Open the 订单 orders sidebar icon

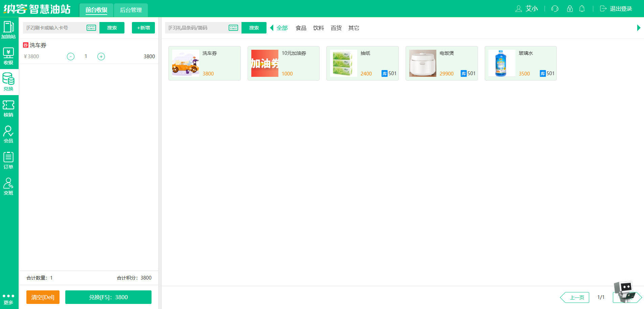tap(8, 160)
